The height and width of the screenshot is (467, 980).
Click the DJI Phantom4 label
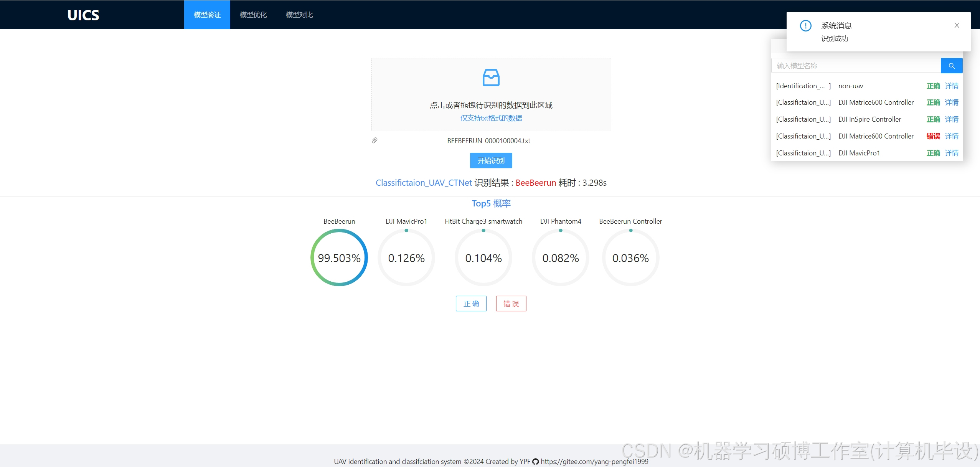click(x=561, y=221)
